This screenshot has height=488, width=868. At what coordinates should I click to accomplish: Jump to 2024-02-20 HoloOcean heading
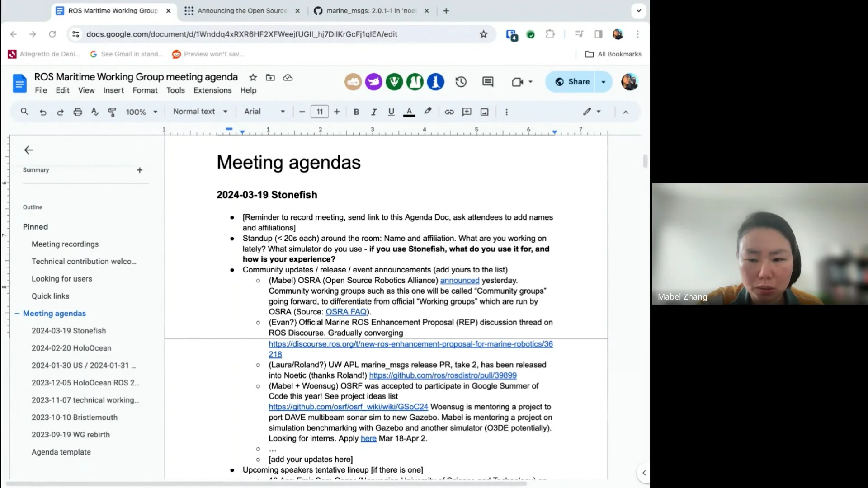[71, 348]
